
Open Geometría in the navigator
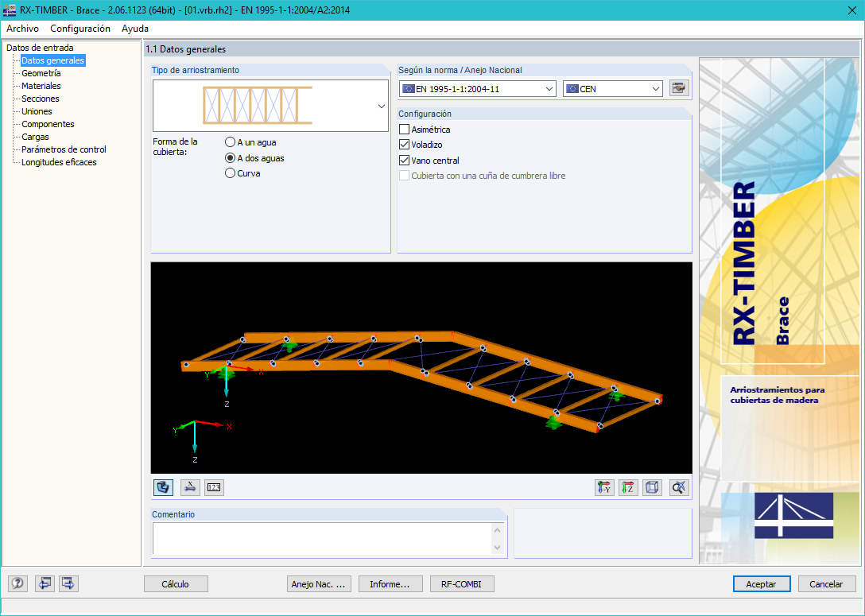point(41,73)
